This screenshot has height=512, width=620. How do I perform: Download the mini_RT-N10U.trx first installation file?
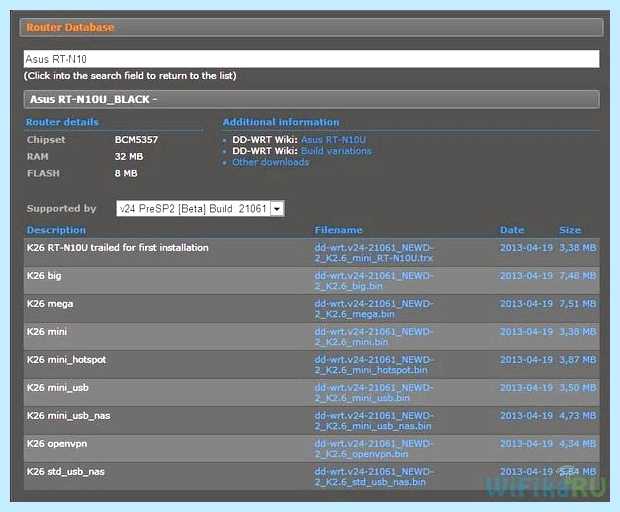pyautogui.click(x=374, y=253)
